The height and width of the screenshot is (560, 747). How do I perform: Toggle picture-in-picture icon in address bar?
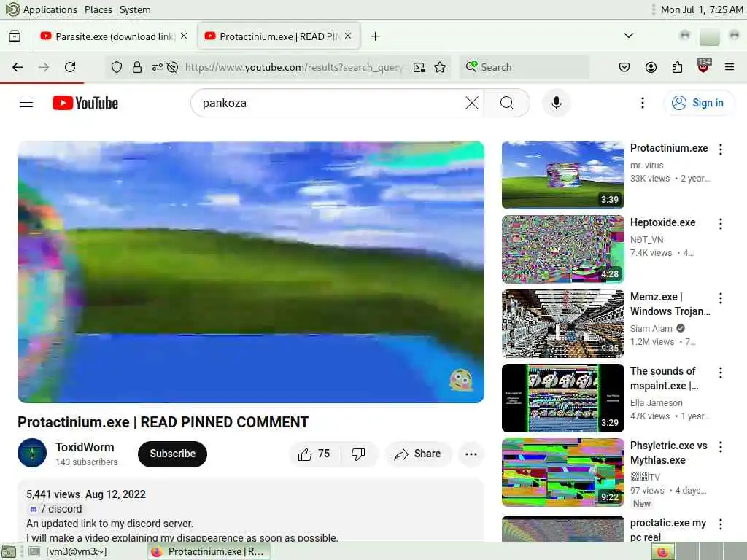click(419, 67)
